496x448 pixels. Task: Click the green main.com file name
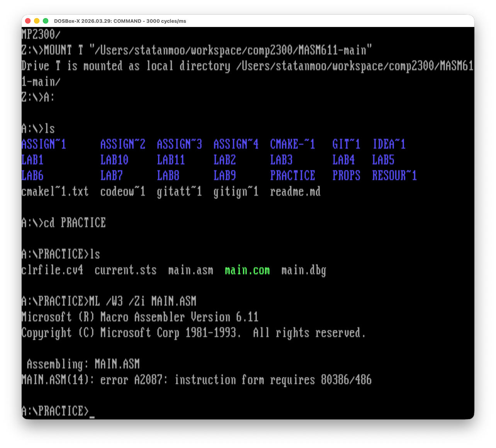[247, 270]
